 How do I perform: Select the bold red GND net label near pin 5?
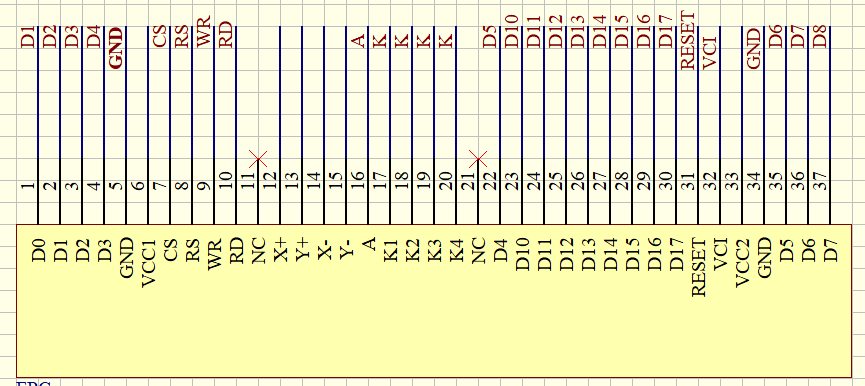(x=116, y=48)
